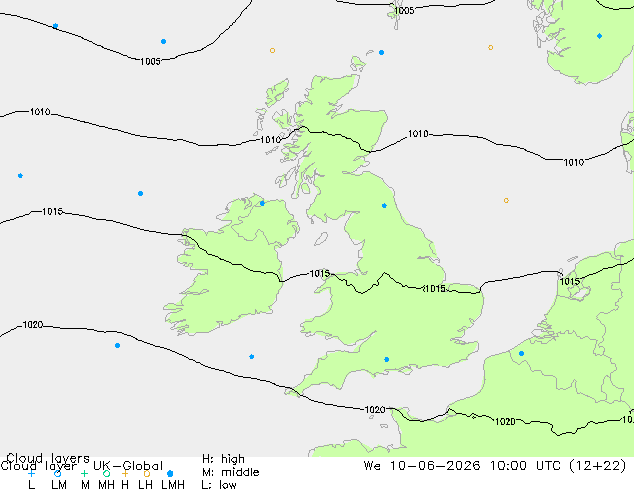Image resolution: width=634 pixels, height=490 pixels.
Task: Click the 'H: high' legend text
Action: 223,459
